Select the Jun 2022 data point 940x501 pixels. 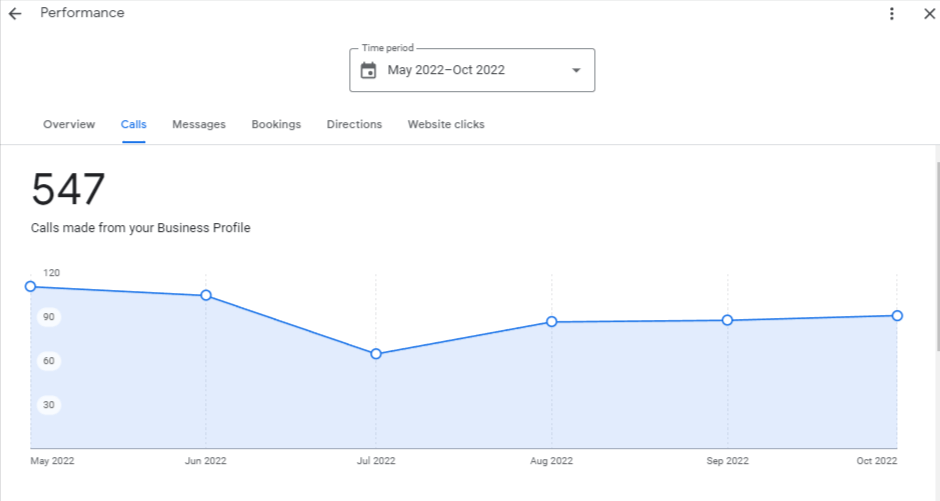(x=206, y=295)
